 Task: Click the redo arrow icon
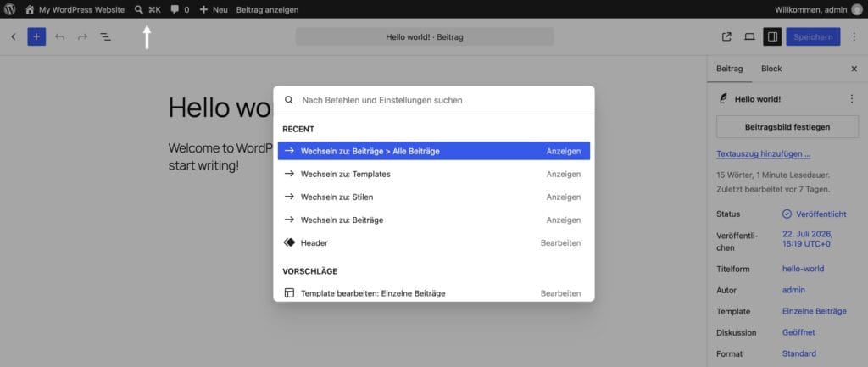pos(82,37)
